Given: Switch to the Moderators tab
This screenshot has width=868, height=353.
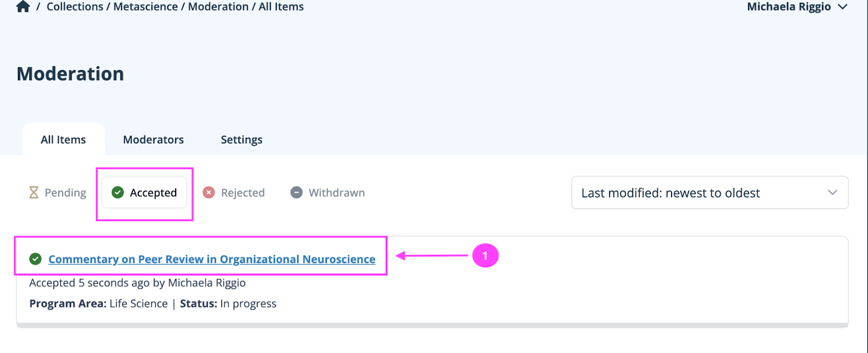Looking at the screenshot, I should (x=154, y=140).
